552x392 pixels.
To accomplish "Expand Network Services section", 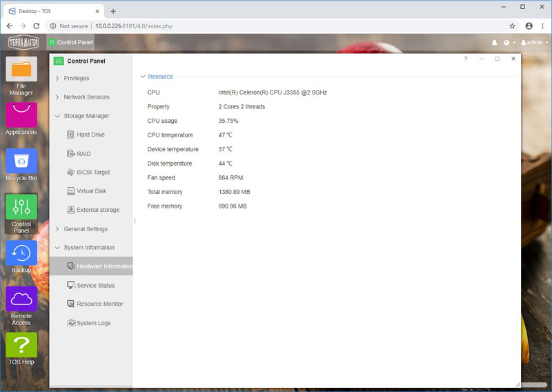I will (x=86, y=97).
